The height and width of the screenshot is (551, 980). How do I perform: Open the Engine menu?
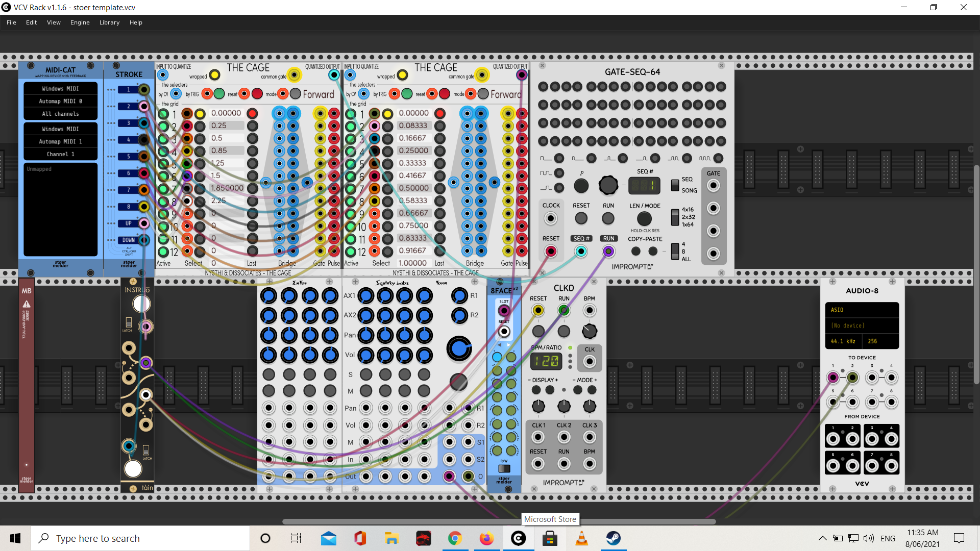80,22
